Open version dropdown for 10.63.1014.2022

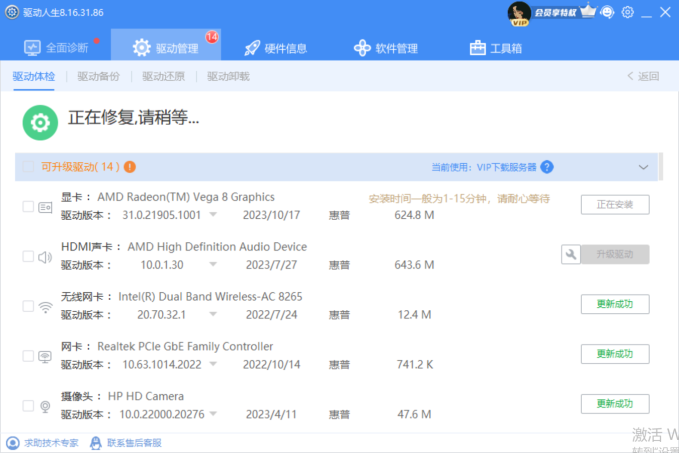point(213,364)
